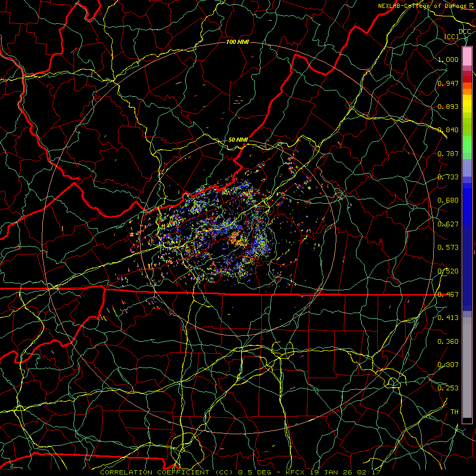The image size is (476, 476).
Task: Click the Correlation Coefficient caption at bottom
Action: (240, 472)
